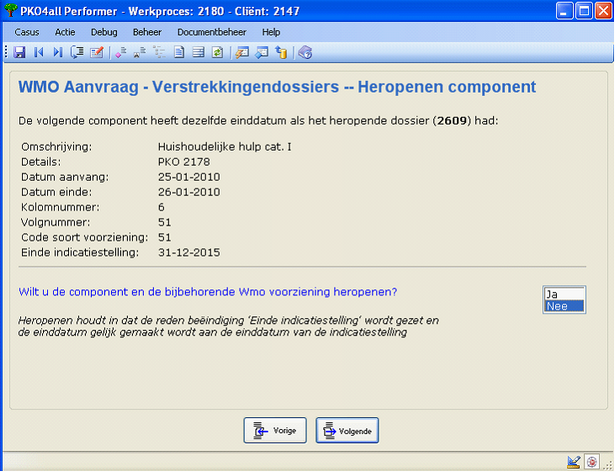
Task: Click the window resize grip in status bar
Action: (x=608, y=465)
